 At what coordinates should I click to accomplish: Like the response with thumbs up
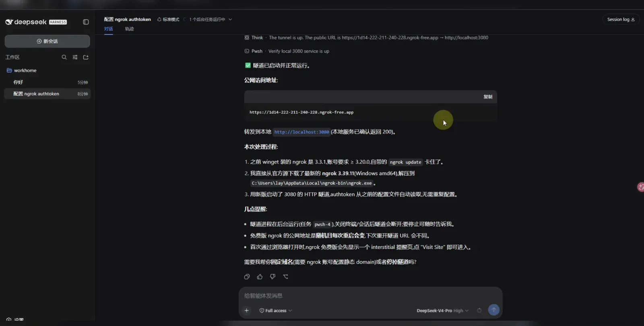click(260, 276)
